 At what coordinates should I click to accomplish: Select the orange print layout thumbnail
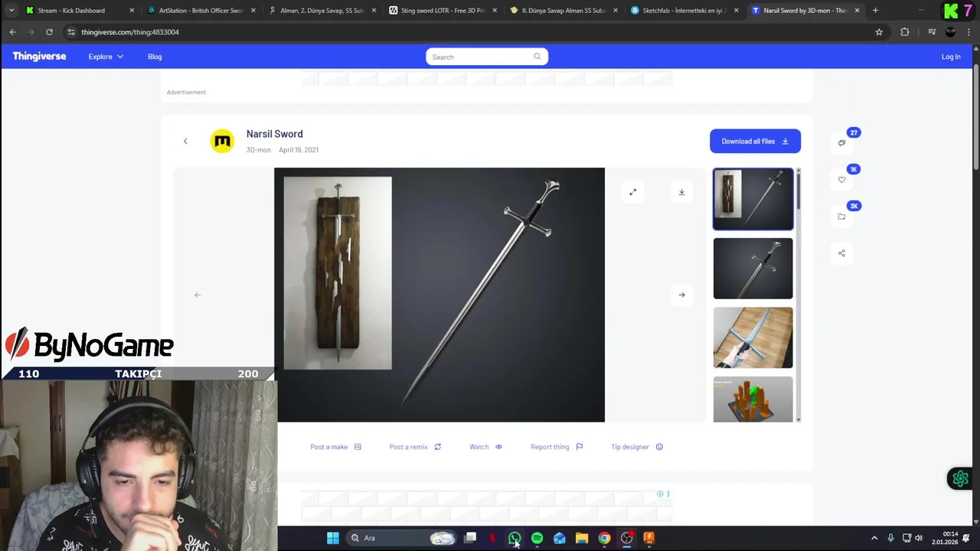753,399
